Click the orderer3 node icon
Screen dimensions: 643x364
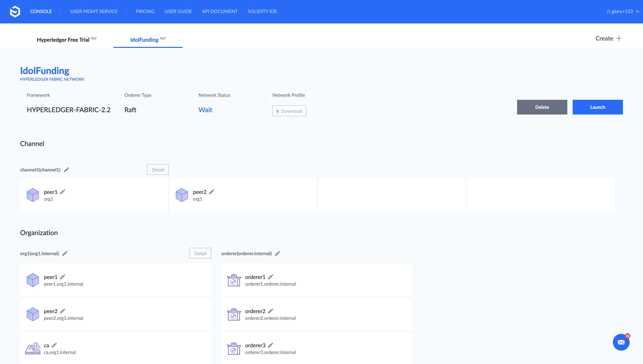[234, 348]
